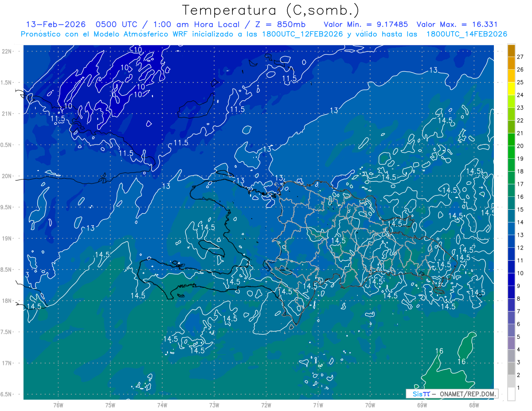Click the colorbar scale label '18'
This screenshot has width=532, height=411.
coord(520,172)
